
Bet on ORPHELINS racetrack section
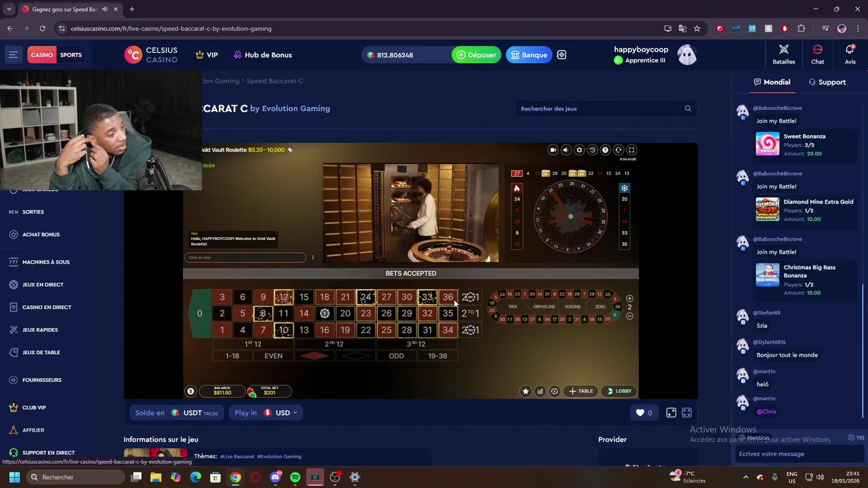[x=544, y=306]
